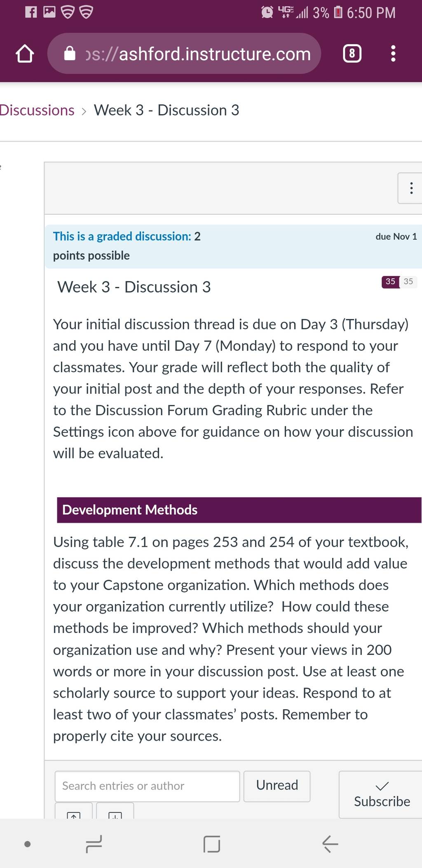The image size is (422, 868).
Task: Open the tab switcher showing 8 tabs
Action: [x=352, y=54]
